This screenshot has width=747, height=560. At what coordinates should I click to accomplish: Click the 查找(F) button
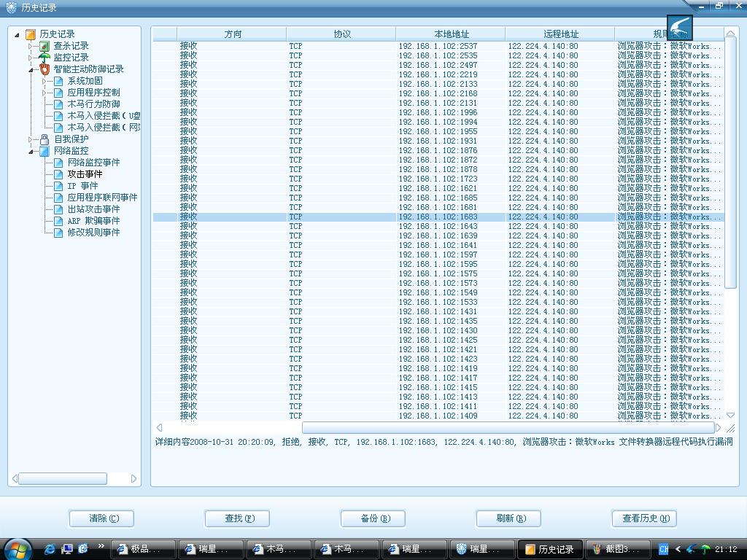237,518
